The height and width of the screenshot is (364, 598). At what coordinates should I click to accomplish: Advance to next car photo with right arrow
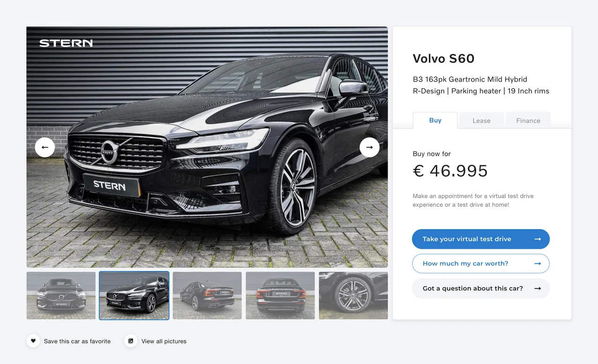pos(369,147)
